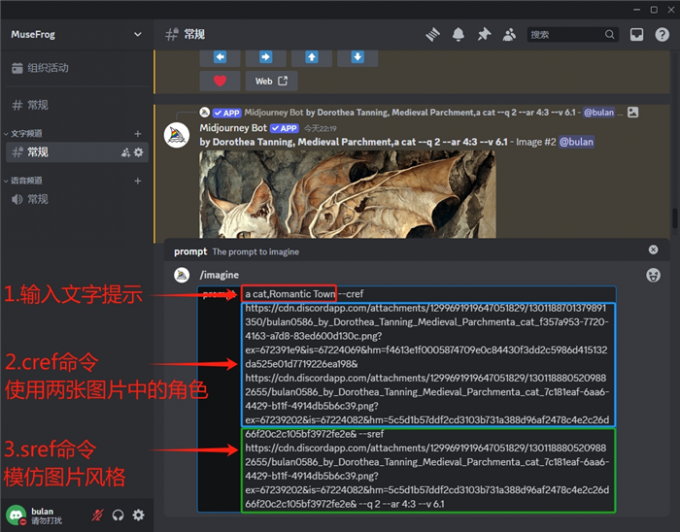Image resolution: width=680 pixels, height=532 pixels.
Task: Add a channel to 文字频道 category
Action: coord(138,134)
